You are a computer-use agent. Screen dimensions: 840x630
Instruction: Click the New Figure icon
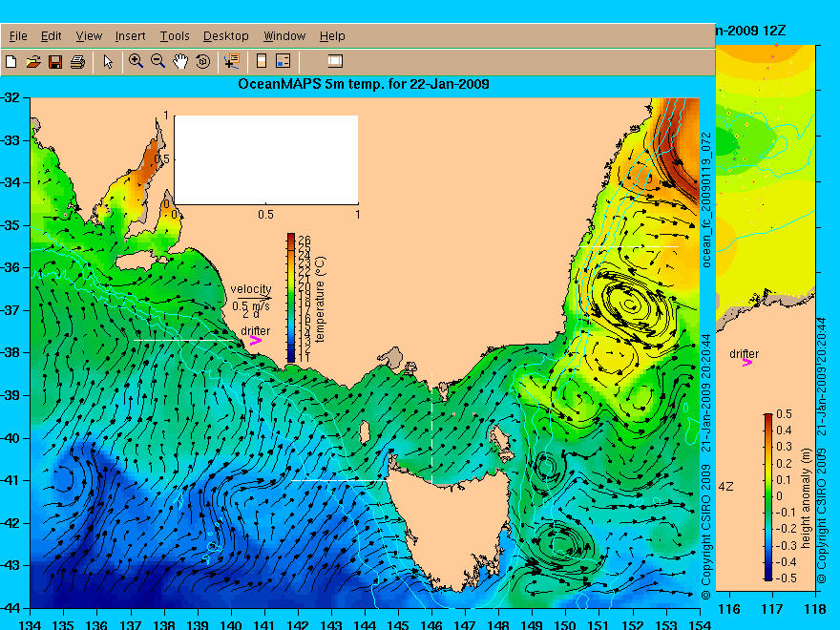[x=10, y=62]
